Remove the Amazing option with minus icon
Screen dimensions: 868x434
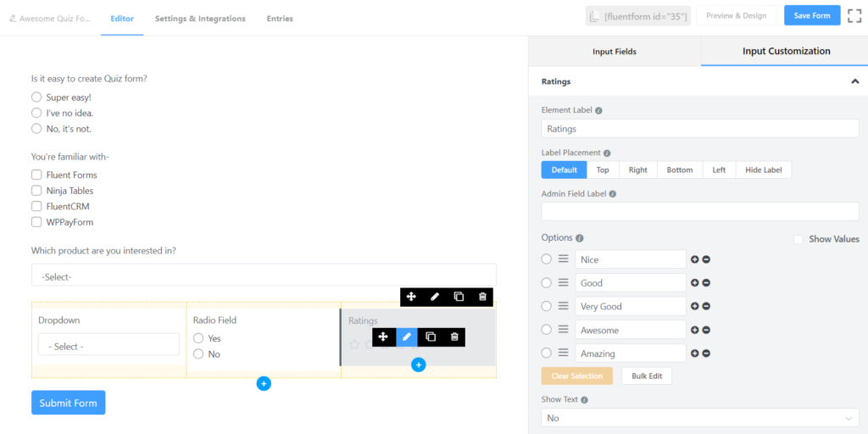(706, 353)
